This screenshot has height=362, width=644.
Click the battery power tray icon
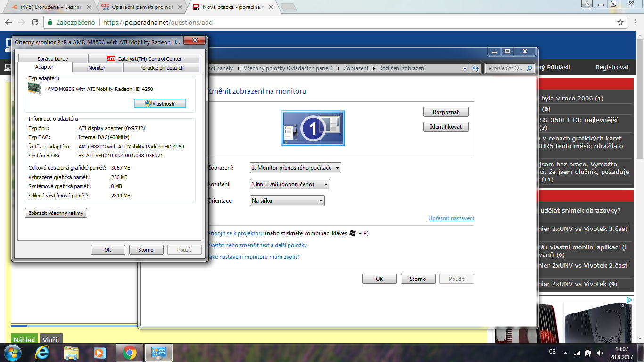coord(588,353)
